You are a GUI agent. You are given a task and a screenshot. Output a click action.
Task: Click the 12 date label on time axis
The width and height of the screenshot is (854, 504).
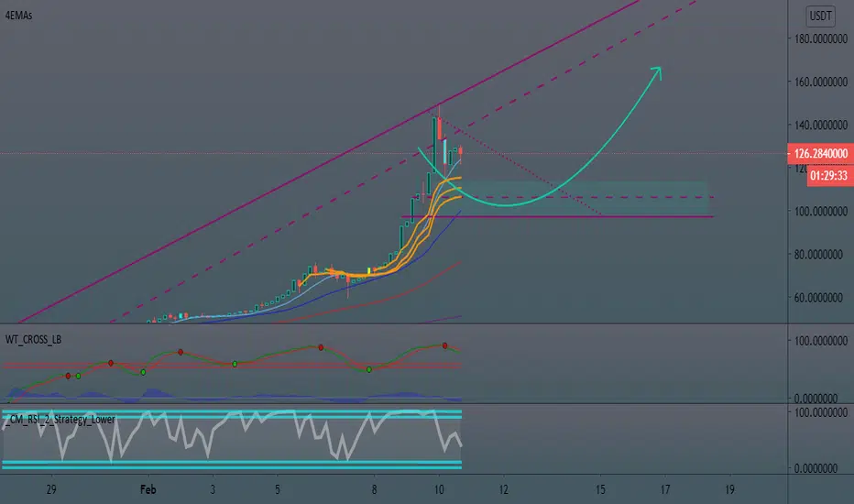point(504,489)
